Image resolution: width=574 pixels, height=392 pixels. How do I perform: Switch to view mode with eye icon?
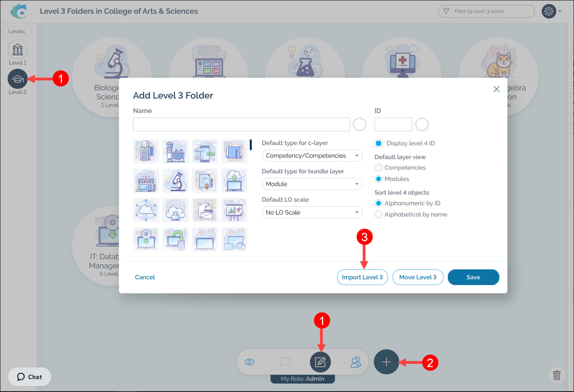click(x=250, y=362)
